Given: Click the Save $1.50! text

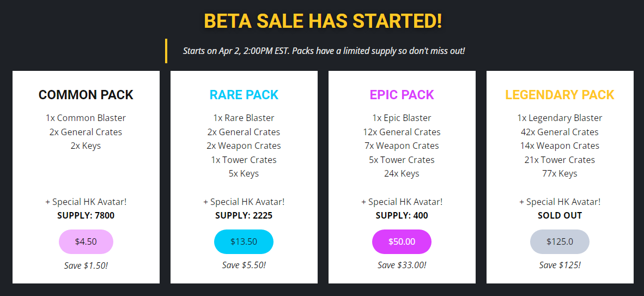Looking at the screenshot, I should [x=86, y=265].
